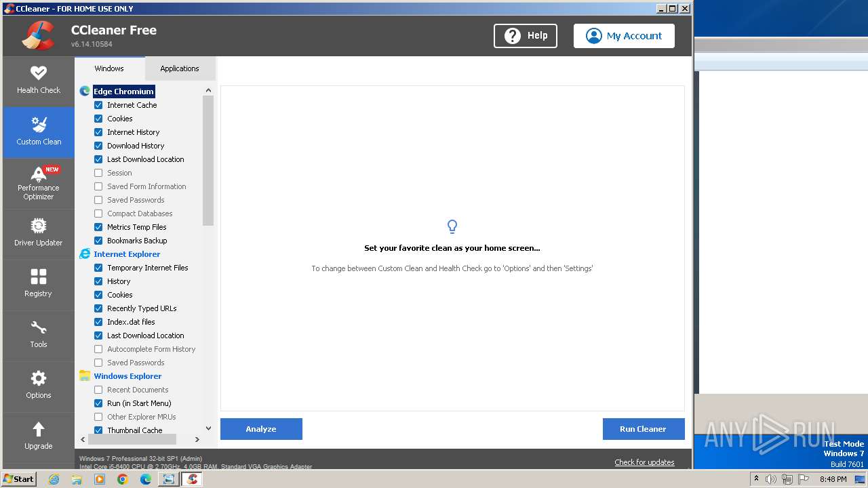Open My Account
The height and width of the screenshot is (488, 868).
(624, 36)
